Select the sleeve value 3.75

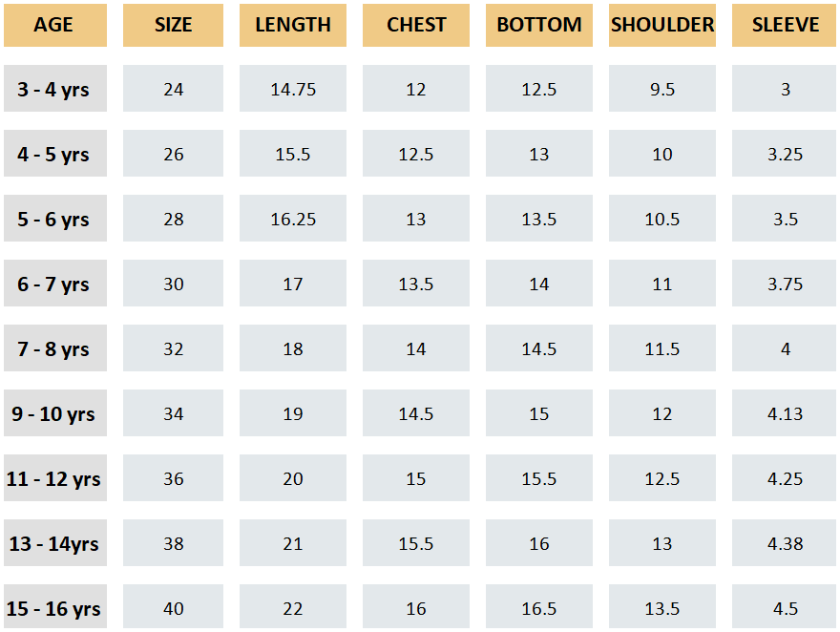785,284
